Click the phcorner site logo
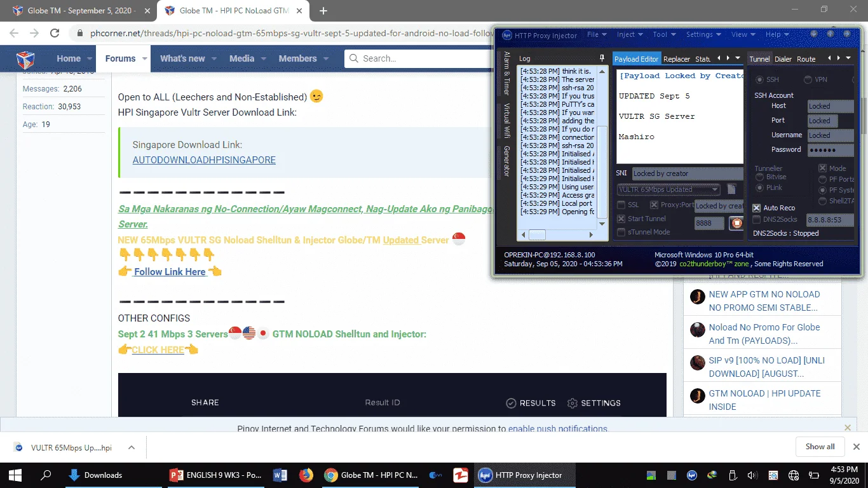This screenshot has height=488, width=868. (25, 59)
